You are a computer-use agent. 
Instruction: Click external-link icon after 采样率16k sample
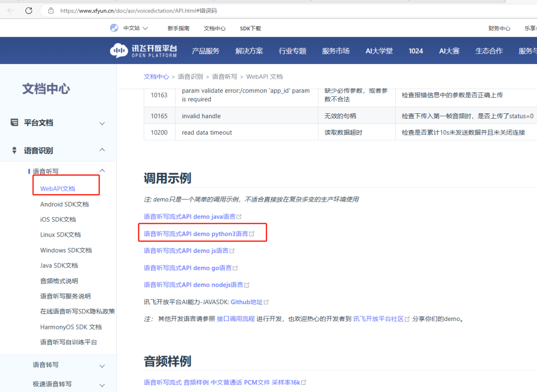pyautogui.click(x=303, y=383)
